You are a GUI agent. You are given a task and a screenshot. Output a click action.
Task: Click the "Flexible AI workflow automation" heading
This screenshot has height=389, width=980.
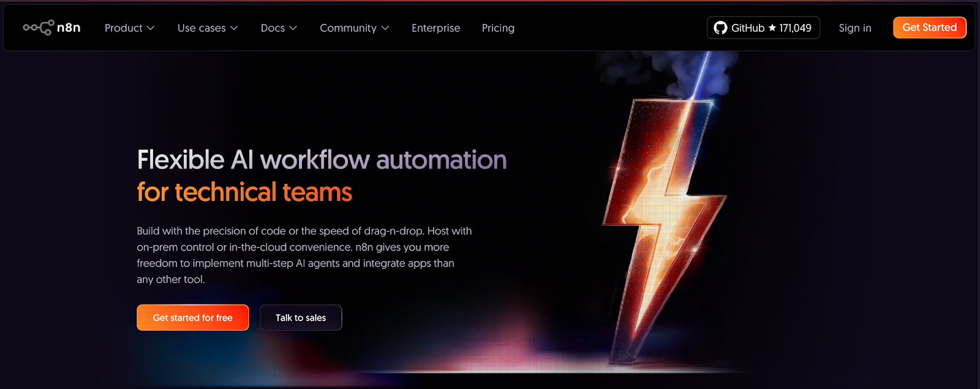[322, 160]
